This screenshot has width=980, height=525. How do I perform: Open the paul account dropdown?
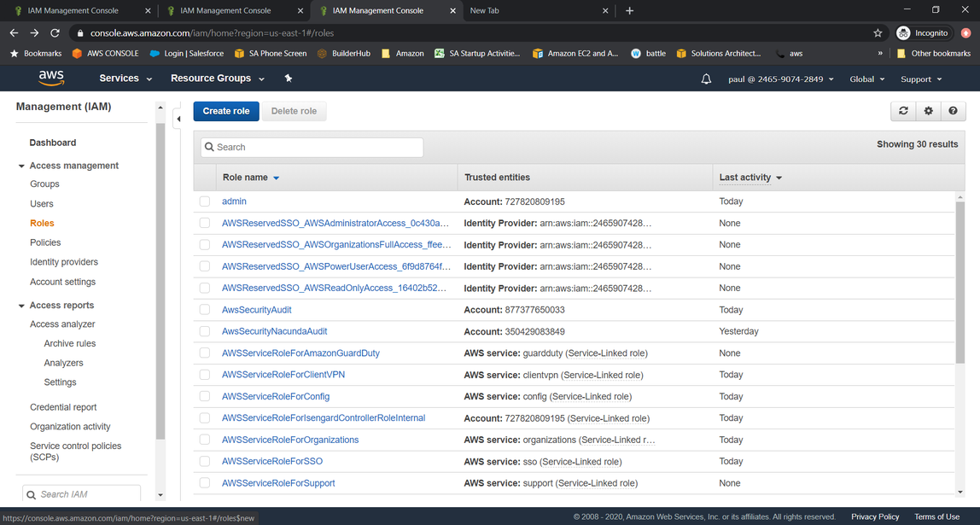[781, 79]
